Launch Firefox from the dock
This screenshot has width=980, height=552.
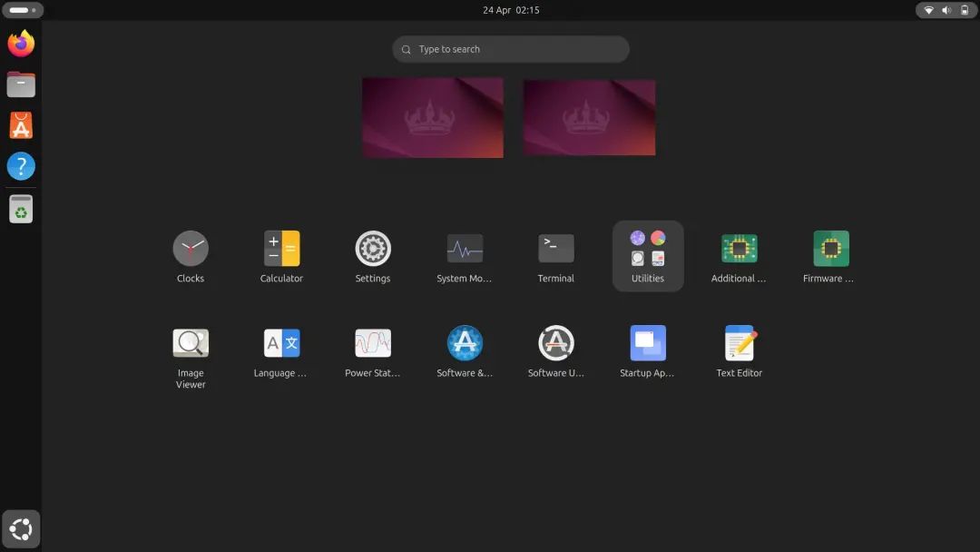click(x=21, y=42)
